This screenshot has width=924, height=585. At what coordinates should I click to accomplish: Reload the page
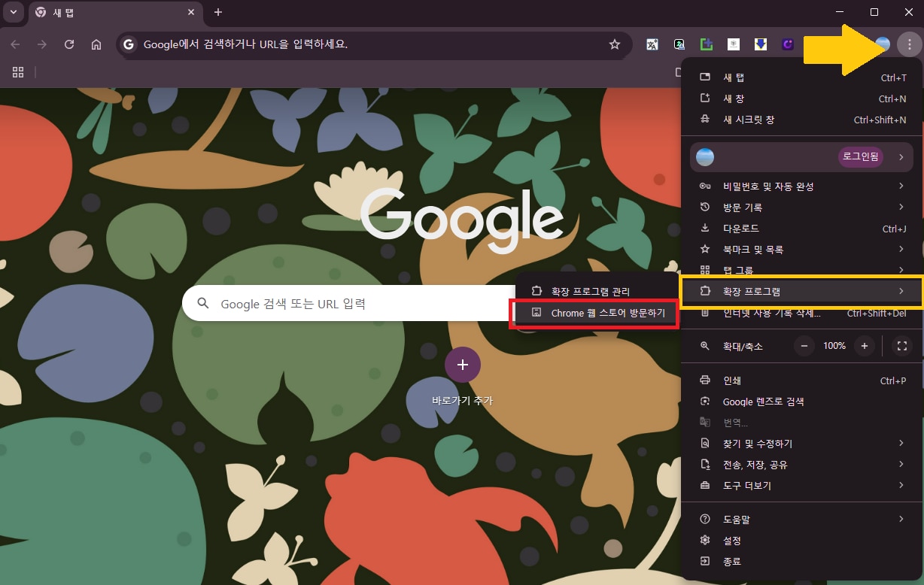[69, 44]
